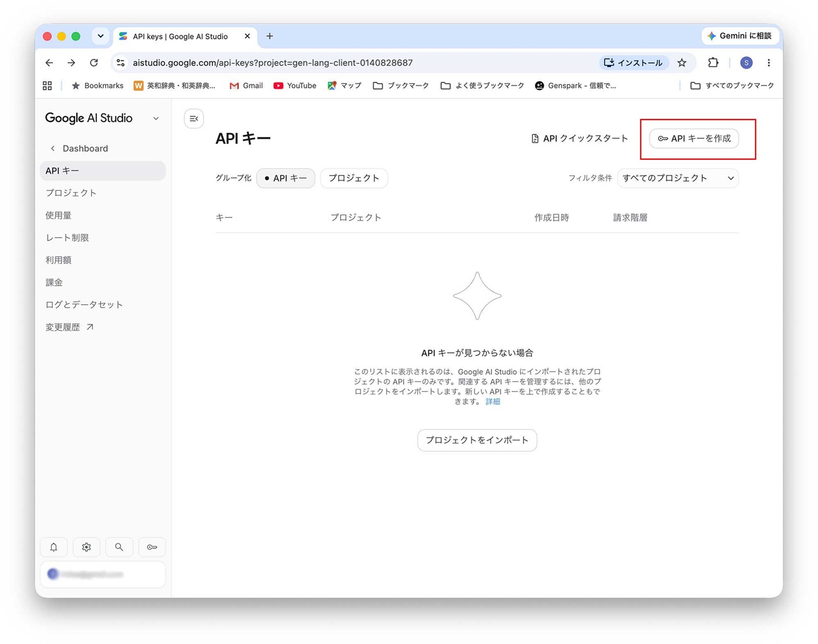Click the key icon in sidebar bottom

click(152, 547)
